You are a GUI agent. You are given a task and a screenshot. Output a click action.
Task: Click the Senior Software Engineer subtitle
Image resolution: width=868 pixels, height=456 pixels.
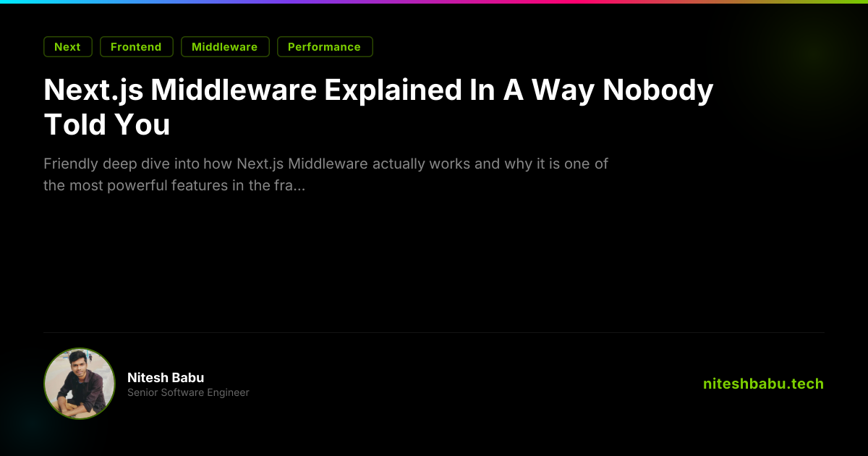[188, 392]
